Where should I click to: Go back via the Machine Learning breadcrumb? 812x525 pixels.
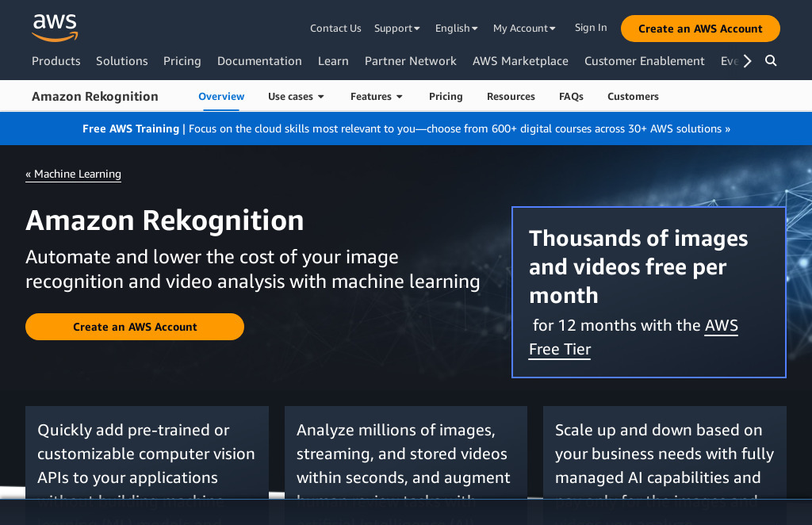(73, 174)
